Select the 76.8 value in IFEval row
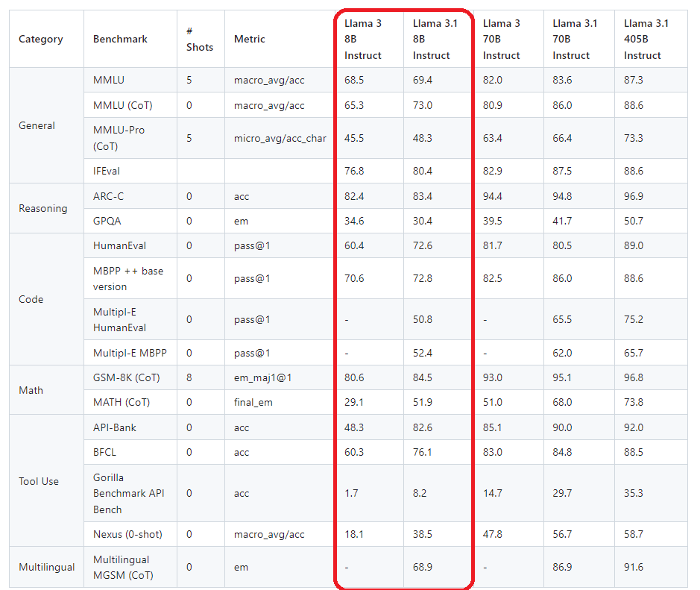The width and height of the screenshot is (700, 590). 354,171
